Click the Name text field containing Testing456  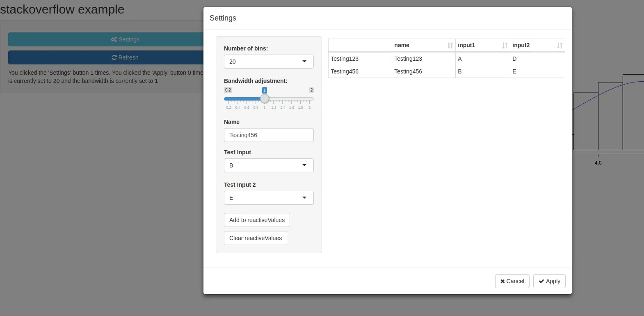pyautogui.click(x=269, y=135)
